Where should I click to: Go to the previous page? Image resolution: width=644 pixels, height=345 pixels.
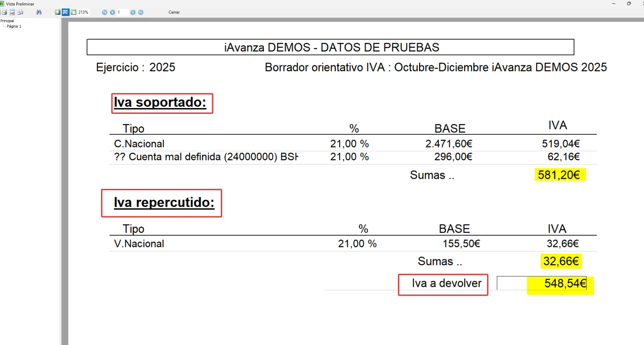(112, 12)
